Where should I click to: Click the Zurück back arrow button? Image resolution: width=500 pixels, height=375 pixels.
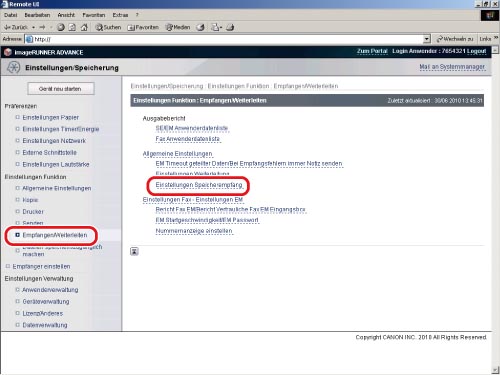(15, 27)
